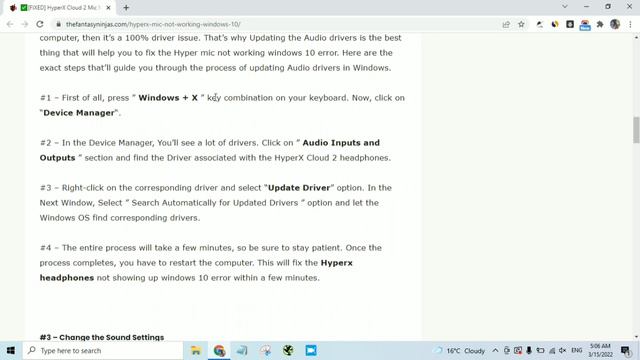Open the extension with the New badge

coord(585,25)
